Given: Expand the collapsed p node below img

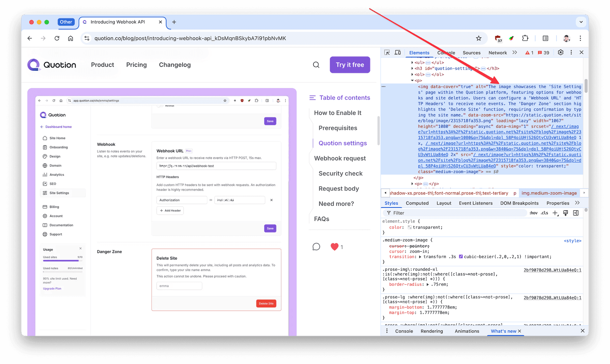Looking at the screenshot, I should (412, 184).
